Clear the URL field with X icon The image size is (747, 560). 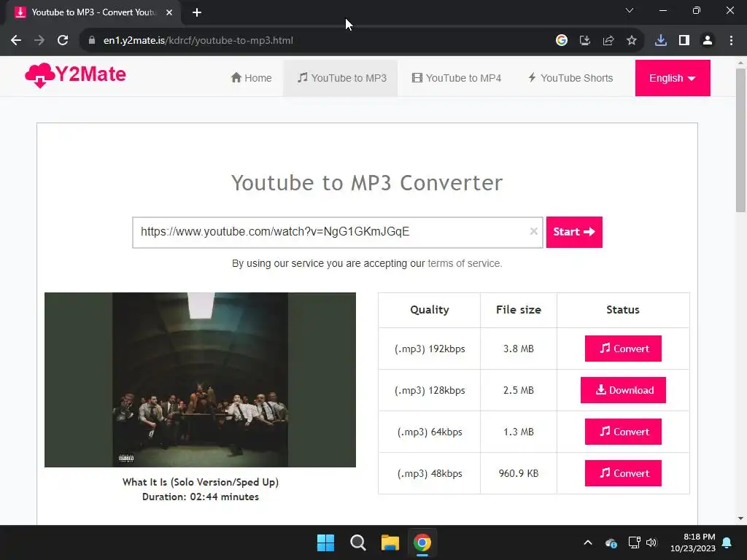(533, 231)
